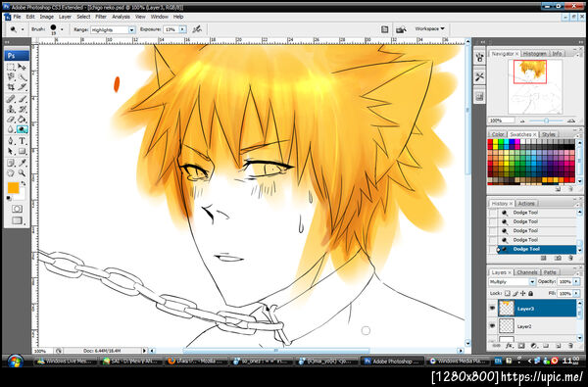The height and width of the screenshot is (387, 588).
Task: Toggle Quick Mask mode
Action: click(17, 209)
